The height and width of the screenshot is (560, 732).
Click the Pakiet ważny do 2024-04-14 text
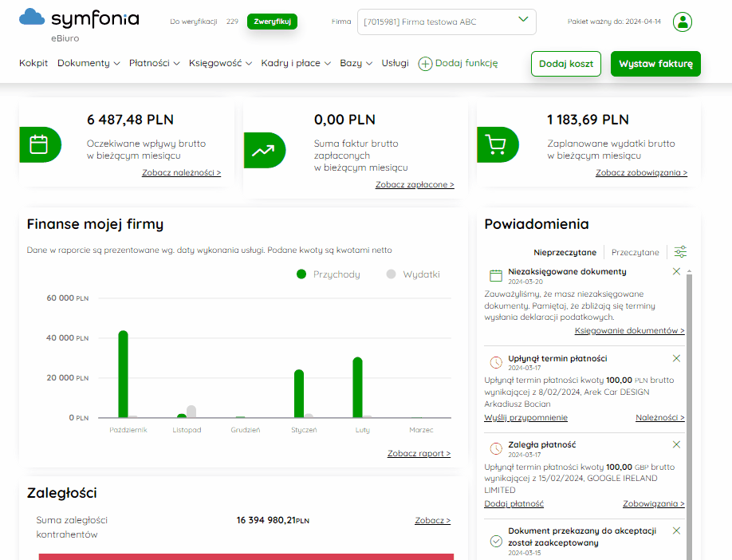tap(614, 22)
